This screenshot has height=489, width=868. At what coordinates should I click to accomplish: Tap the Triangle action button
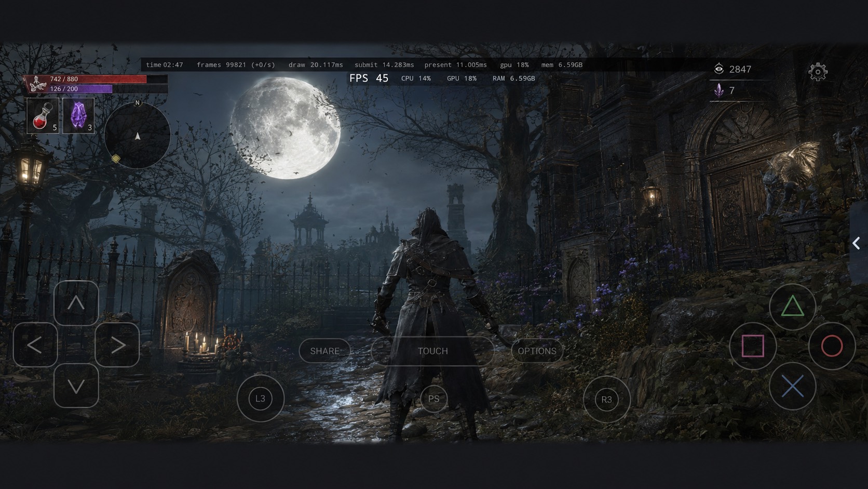coord(792,307)
